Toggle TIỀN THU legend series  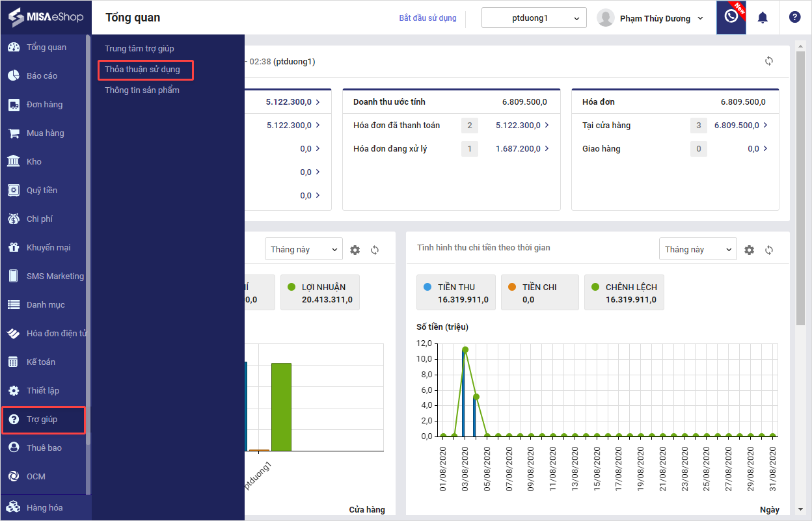[455, 293]
